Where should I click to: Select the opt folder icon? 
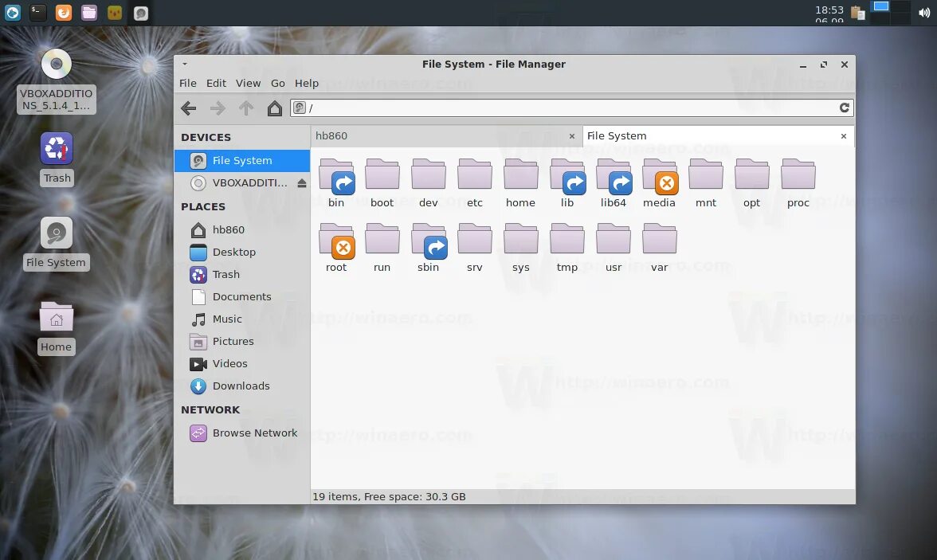tap(752, 174)
